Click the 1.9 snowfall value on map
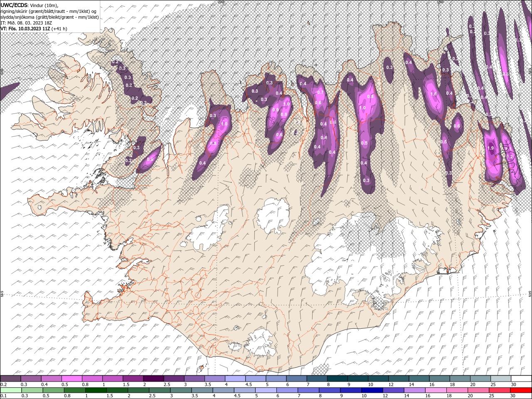 click(490, 148)
